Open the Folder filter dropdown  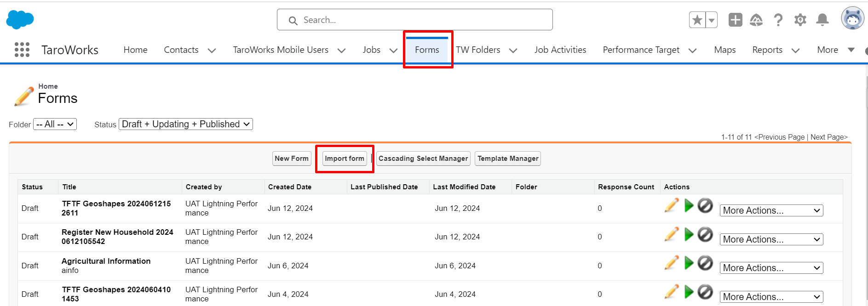click(x=55, y=124)
